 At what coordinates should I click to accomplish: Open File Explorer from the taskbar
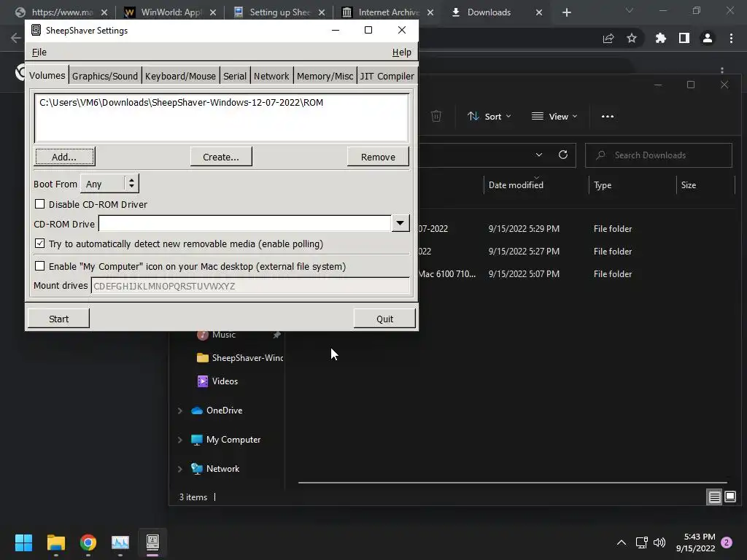coord(55,542)
